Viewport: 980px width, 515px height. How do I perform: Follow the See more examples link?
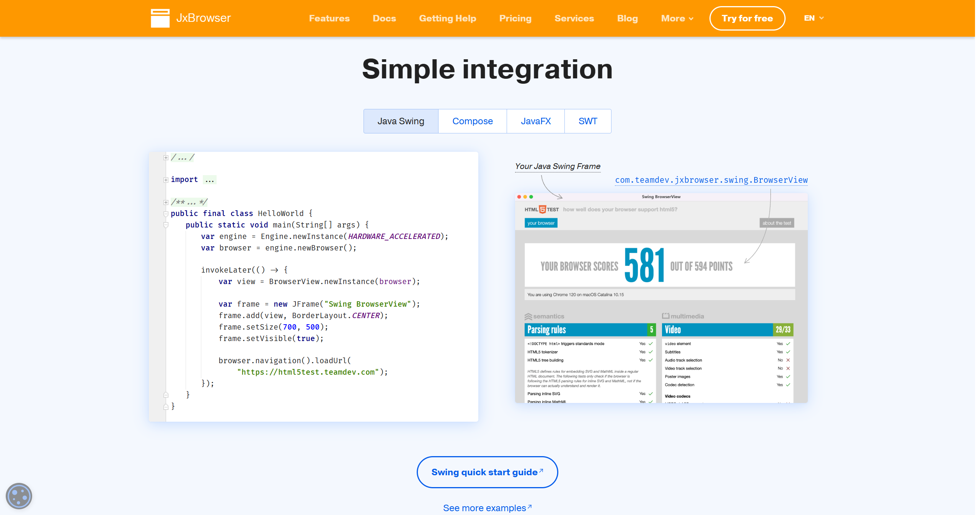[487, 508]
